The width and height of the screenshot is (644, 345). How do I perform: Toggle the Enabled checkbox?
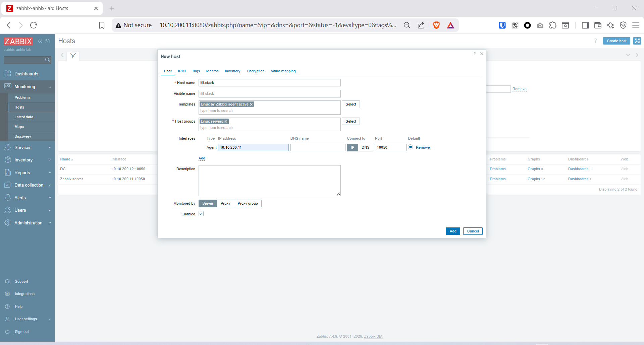(x=201, y=214)
